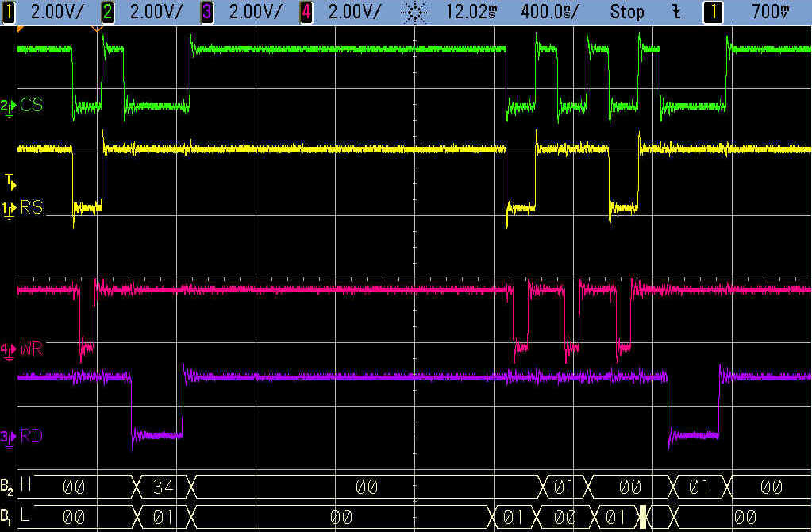The height and width of the screenshot is (532, 812).
Task: Click the orange trigger position marker at top
Action: pos(97,29)
